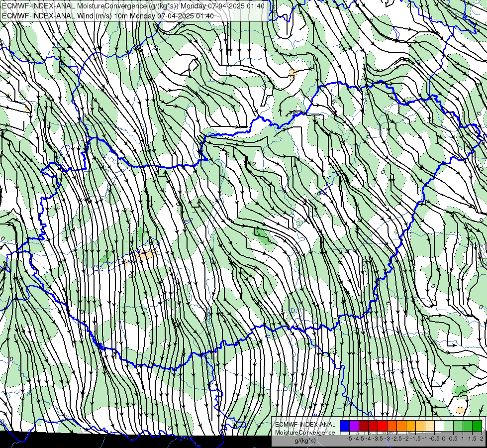Click the 2 tick label at legend end
Image resolution: width=487 pixels, height=448 pixels.
pyautogui.click(x=482, y=439)
